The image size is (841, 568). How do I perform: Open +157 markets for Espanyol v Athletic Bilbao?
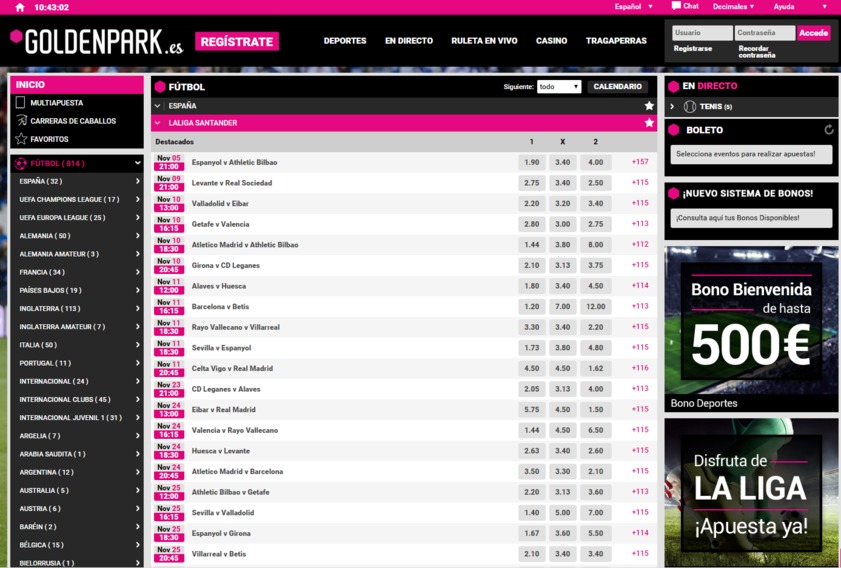pyautogui.click(x=640, y=161)
